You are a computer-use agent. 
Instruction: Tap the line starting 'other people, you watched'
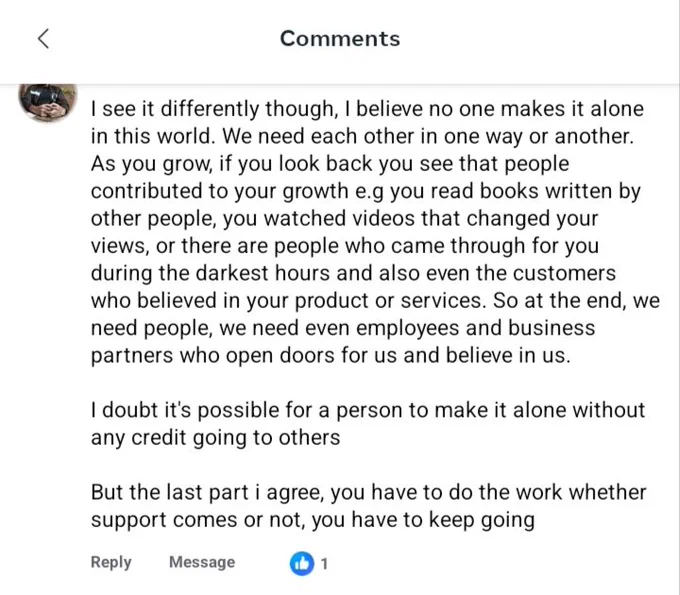[x=344, y=219]
